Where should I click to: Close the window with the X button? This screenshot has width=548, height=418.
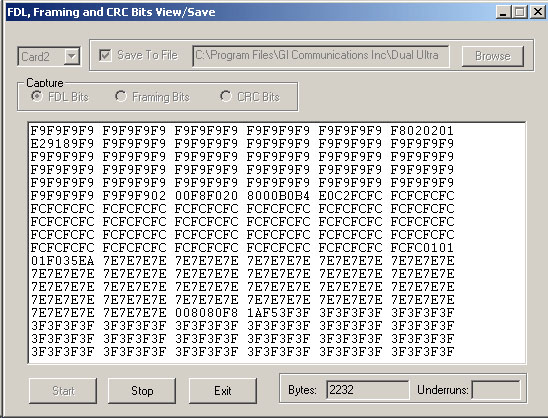tap(538, 12)
